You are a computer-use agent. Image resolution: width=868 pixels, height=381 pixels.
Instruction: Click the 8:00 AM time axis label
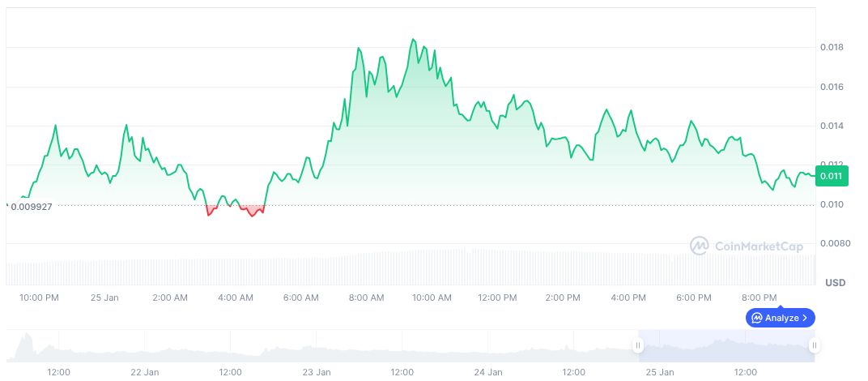(366, 298)
